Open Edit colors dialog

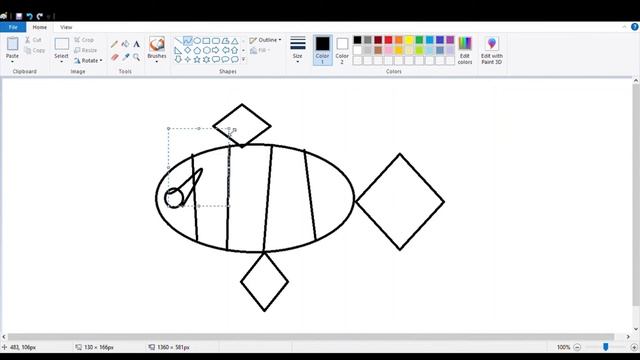click(465, 50)
